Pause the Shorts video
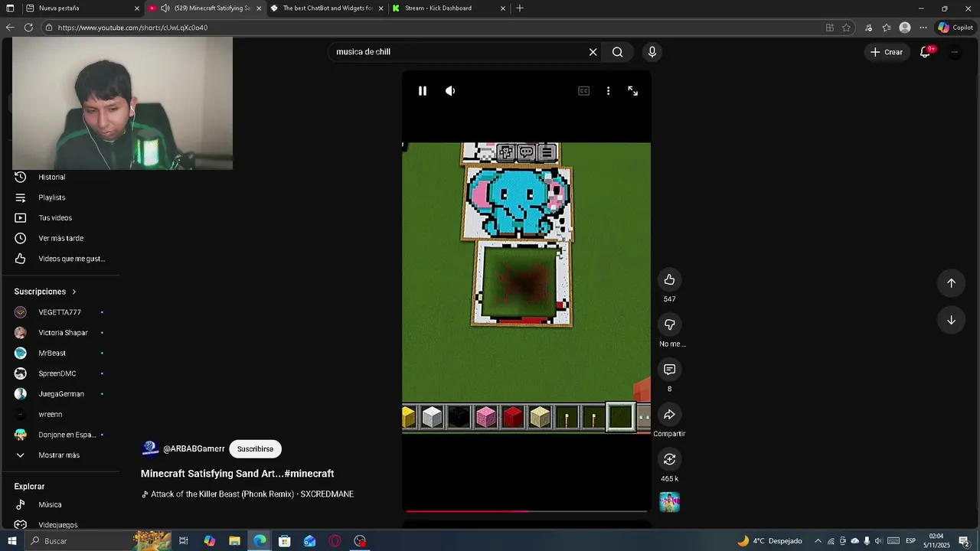 click(x=422, y=91)
